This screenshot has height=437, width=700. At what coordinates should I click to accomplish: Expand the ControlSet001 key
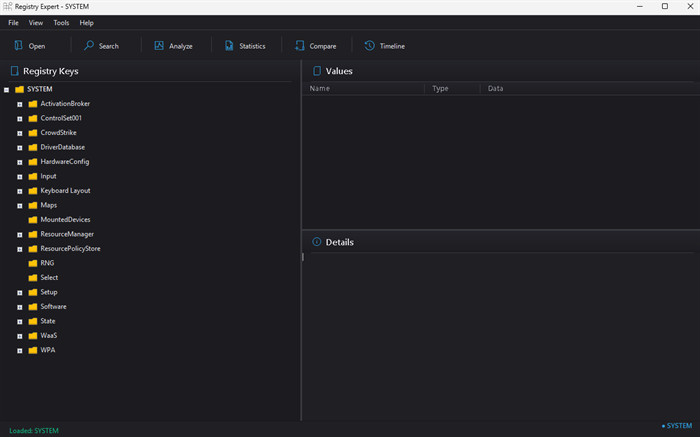20,119
